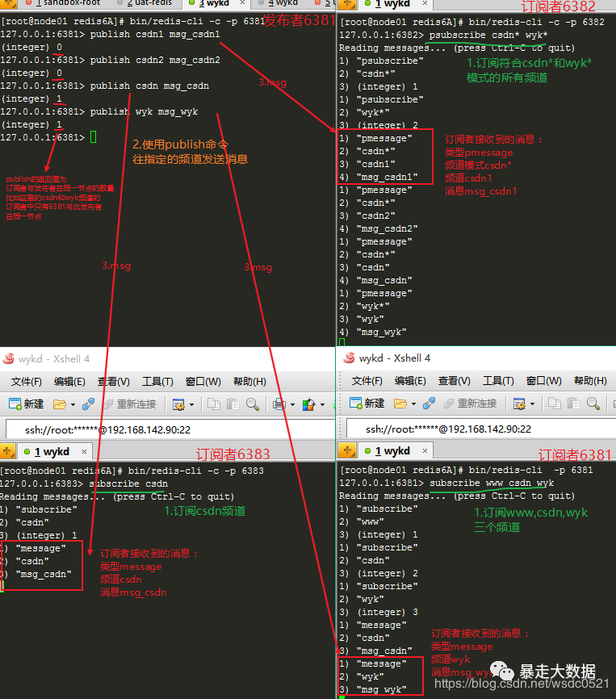616x699 pixels.
Task: Click the color scheme icon in the Xshell toolbar
Action: (308, 404)
